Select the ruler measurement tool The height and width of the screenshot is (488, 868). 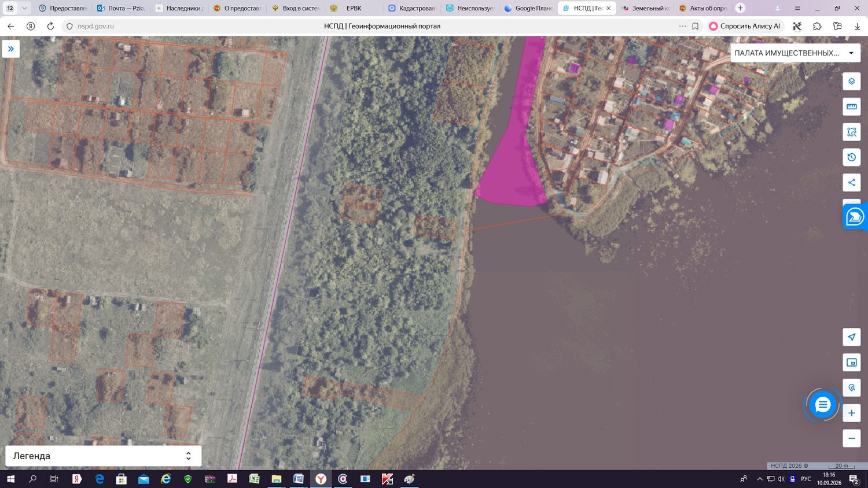(x=851, y=106)
